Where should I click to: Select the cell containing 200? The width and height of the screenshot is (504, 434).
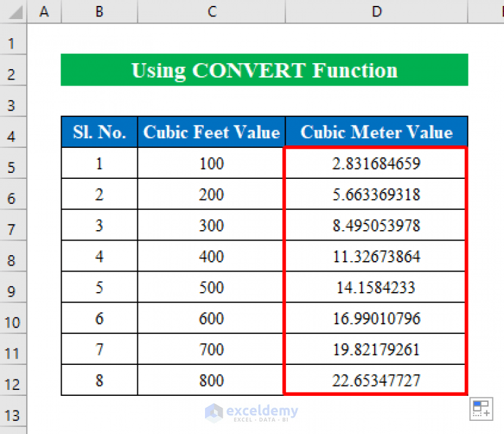click(212, 194)
